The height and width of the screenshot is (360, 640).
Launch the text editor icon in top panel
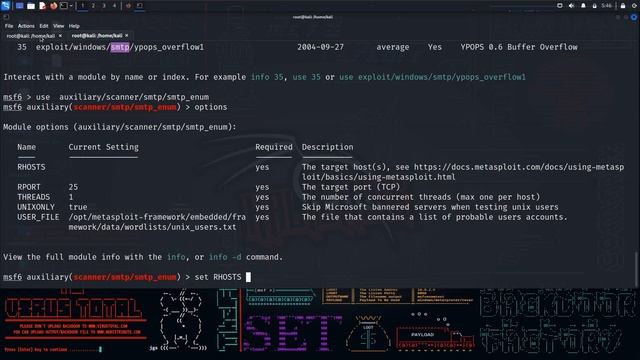pyautogui.click(x=42, y=6)
